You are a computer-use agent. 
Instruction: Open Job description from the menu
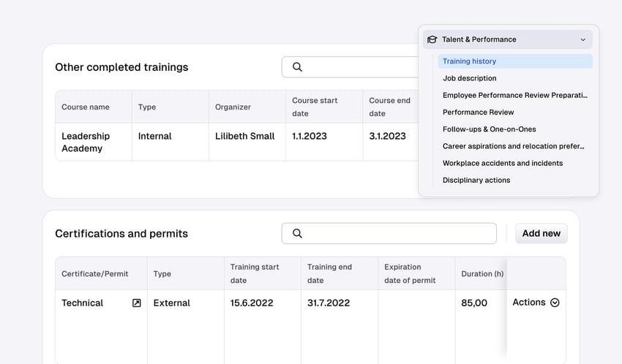pos(469,78)
